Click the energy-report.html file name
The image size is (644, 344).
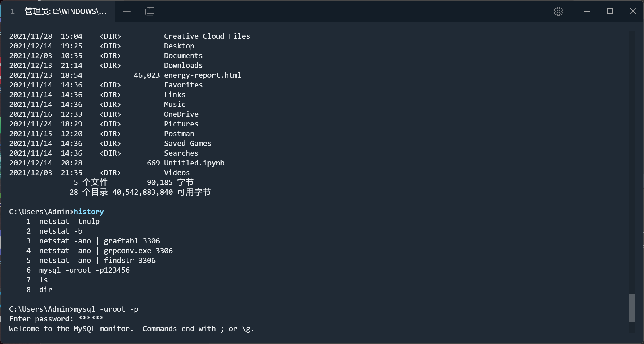pos(202,75)
